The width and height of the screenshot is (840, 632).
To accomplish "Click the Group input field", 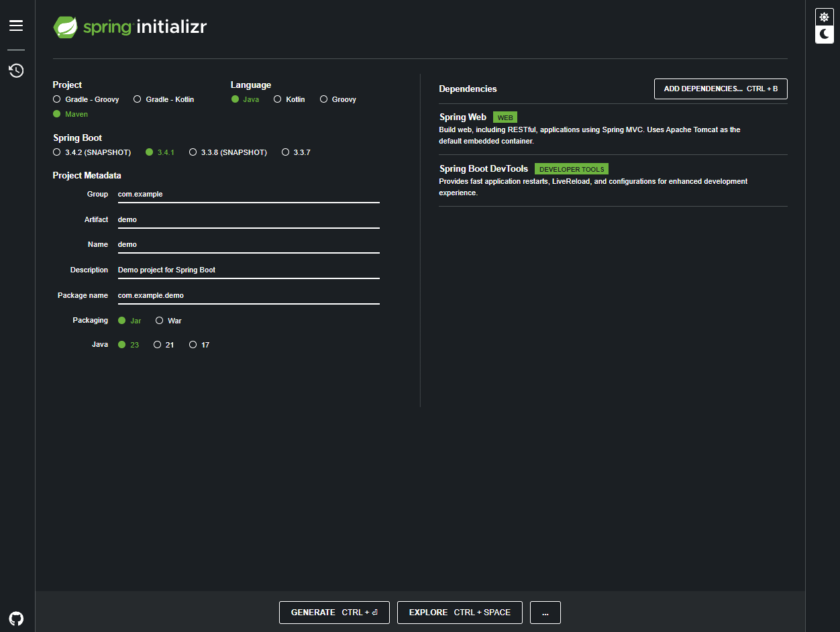I will [248, 194].
